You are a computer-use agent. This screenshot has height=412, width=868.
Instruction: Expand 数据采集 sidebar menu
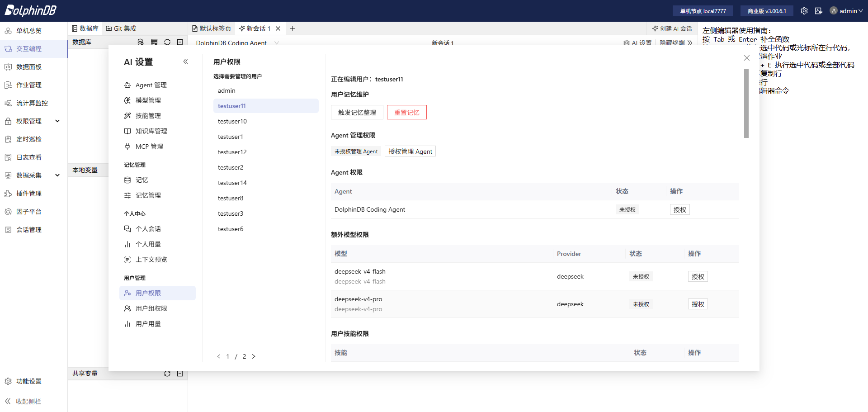57,175
